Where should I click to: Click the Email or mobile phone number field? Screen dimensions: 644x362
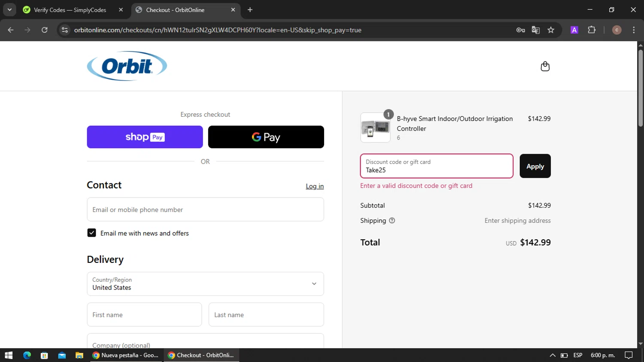click(205, 210)
